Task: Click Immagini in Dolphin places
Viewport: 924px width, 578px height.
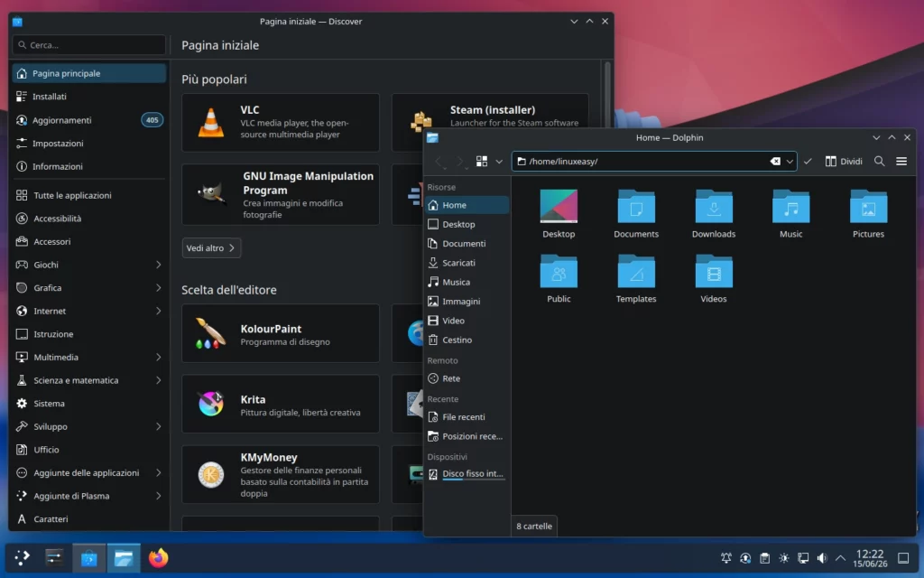Action: [467, 302]
